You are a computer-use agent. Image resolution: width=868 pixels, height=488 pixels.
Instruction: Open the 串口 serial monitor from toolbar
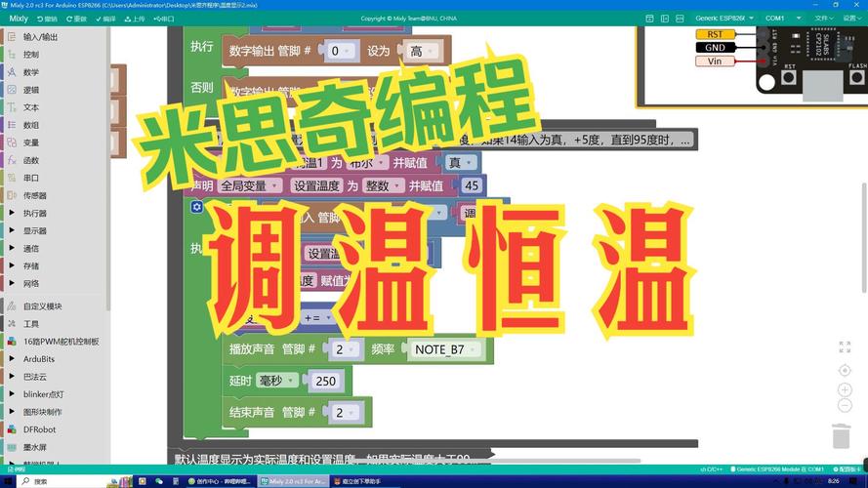[163, 18]
